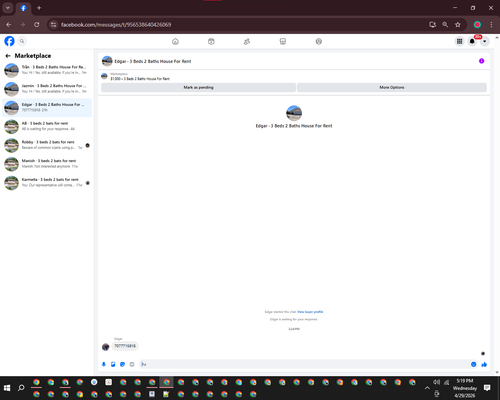This screenshot has width=500, height=400.
Task: Go to Facebook Home icon
Action: pyautogui.click(x=175, y=41)
